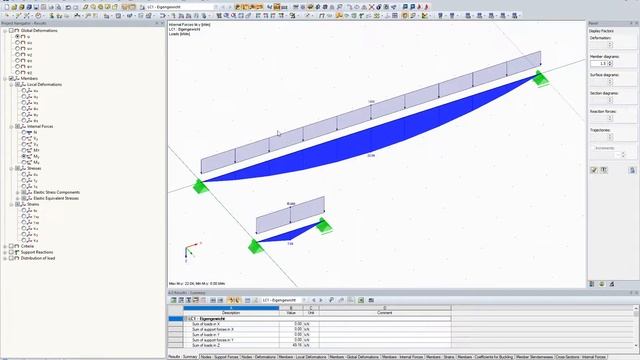Show previous load case in results table toolbar

(x=313, y=300)
